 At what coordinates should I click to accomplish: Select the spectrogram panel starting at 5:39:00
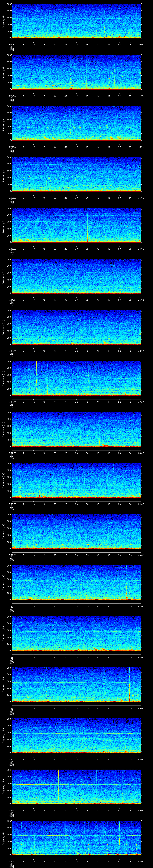(x=76, y=531)
